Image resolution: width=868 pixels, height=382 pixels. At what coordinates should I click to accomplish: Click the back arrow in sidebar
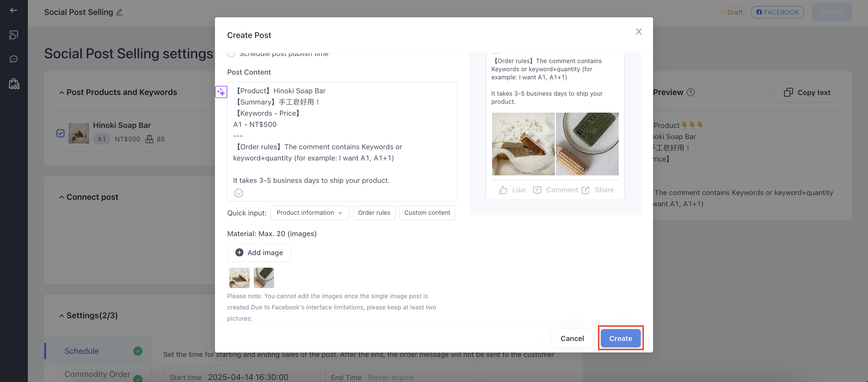(14, 11)
